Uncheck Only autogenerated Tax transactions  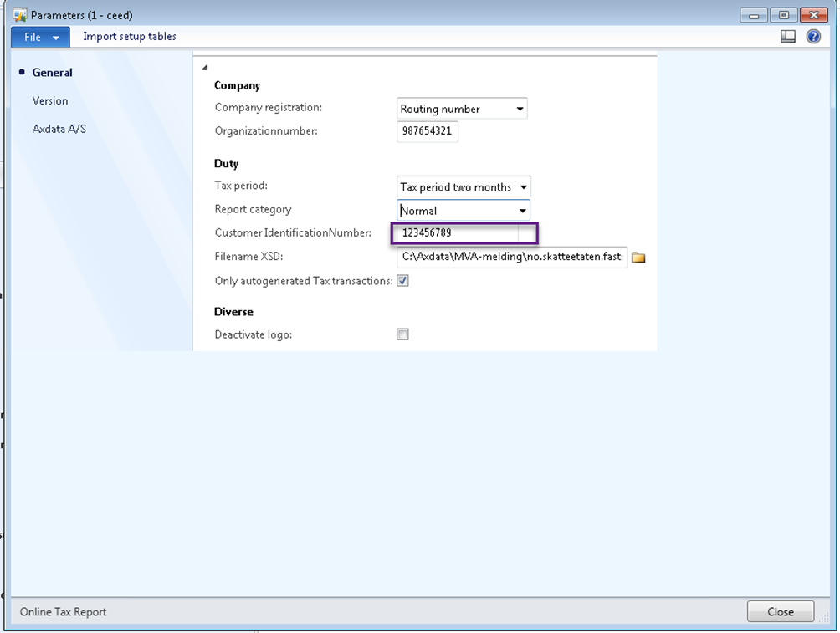(402, 281)
